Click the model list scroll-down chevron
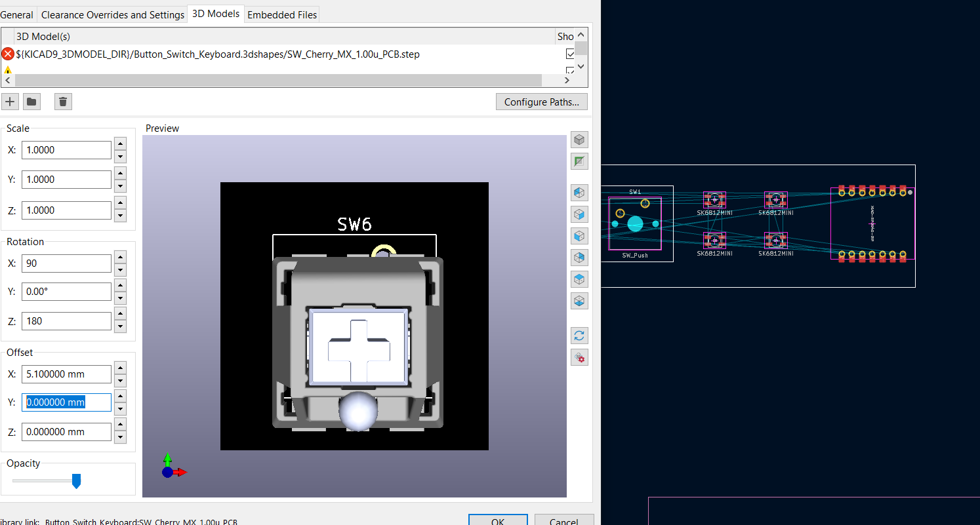 point(581,66)
